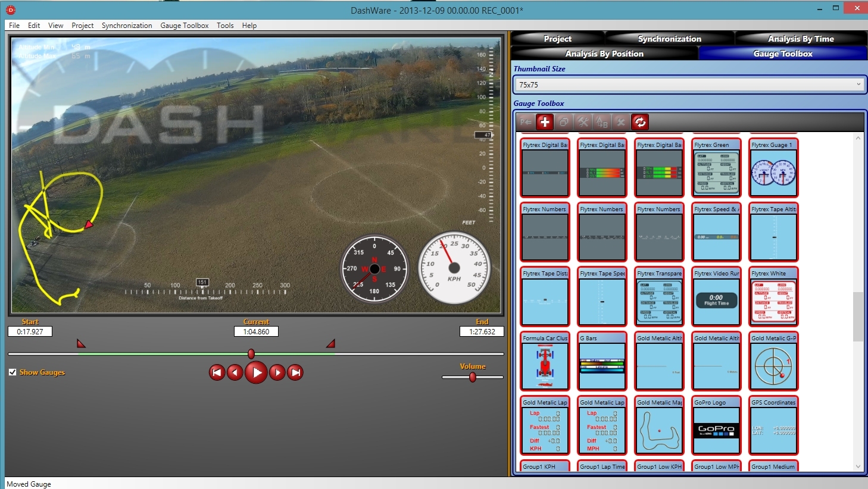Screen dimensions: 868x489
Task: Select the Flytrex Video Run flight time thumbnail
Action: click(716, 296)
